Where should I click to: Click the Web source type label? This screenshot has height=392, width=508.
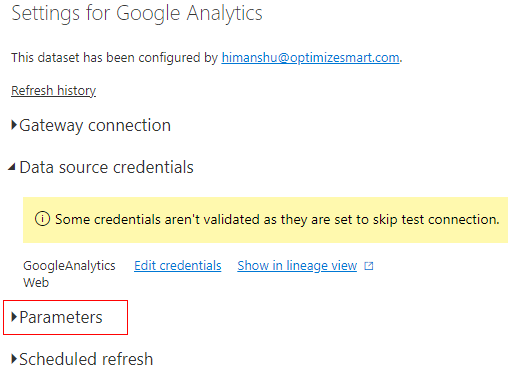(36, 283)
